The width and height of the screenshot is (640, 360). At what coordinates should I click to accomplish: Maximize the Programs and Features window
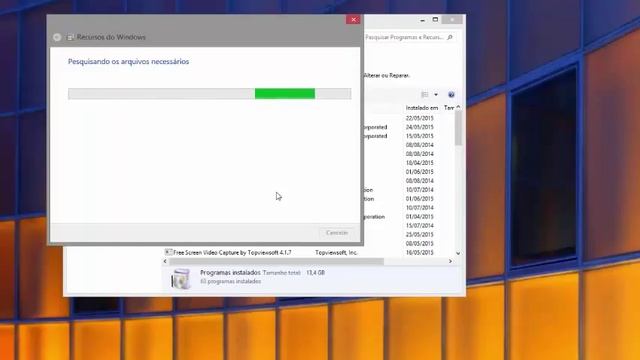(x=435, y=20)
